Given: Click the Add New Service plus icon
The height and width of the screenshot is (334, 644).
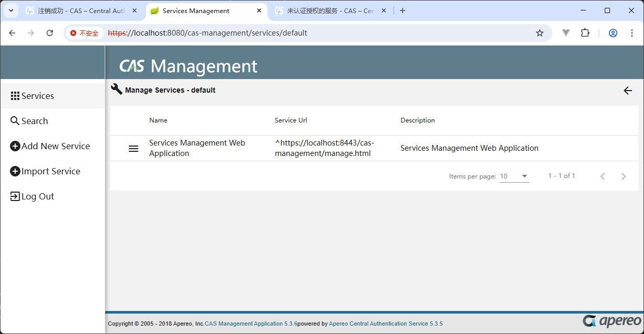Looking at the screenshot, I should [15, 146].
